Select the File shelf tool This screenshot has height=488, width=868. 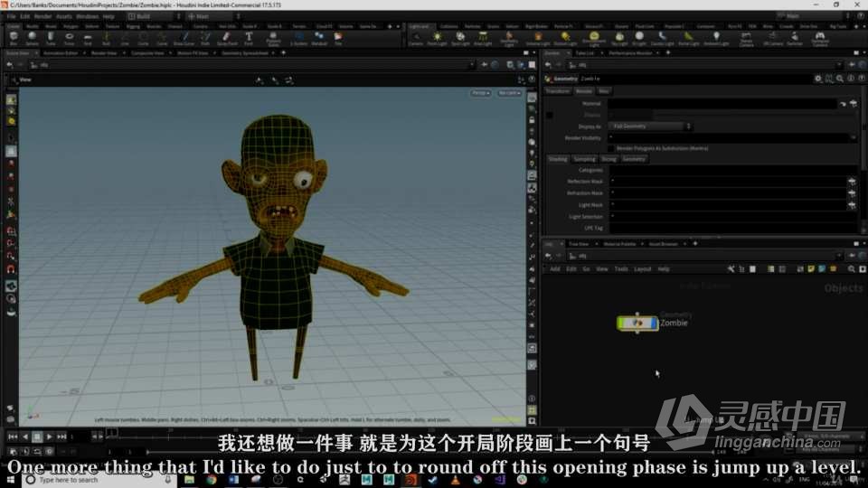[337, 38]
